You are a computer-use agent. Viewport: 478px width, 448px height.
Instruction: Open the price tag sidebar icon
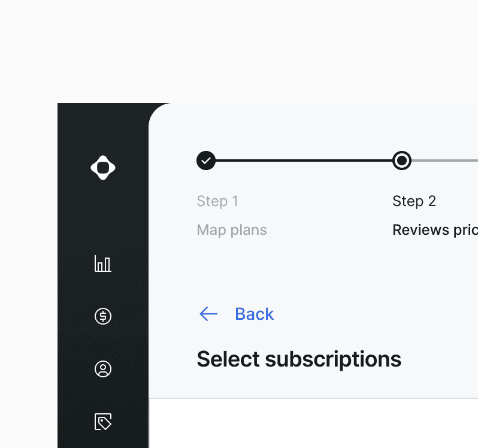[x=103, y=422]
